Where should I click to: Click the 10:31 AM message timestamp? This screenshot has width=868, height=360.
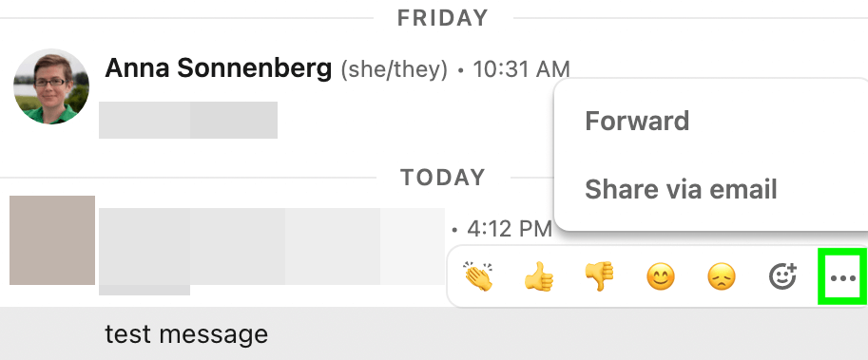click(521, 69)
